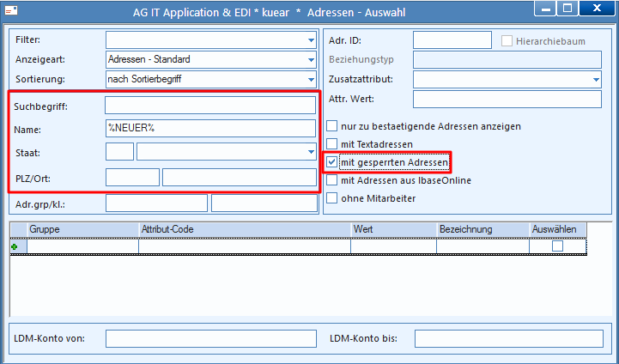Click the Attr. Wert input field
The height and width of the screenshot is (364, 619).
507,99
